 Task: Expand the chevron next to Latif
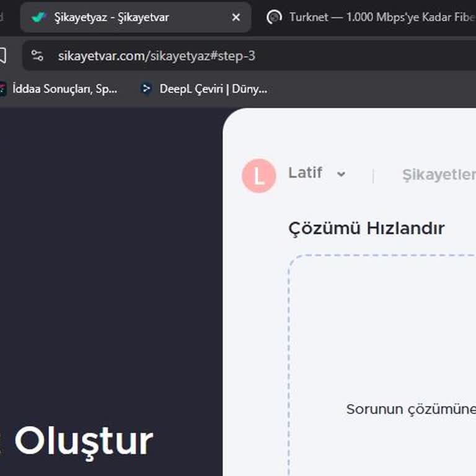[342, 174]
